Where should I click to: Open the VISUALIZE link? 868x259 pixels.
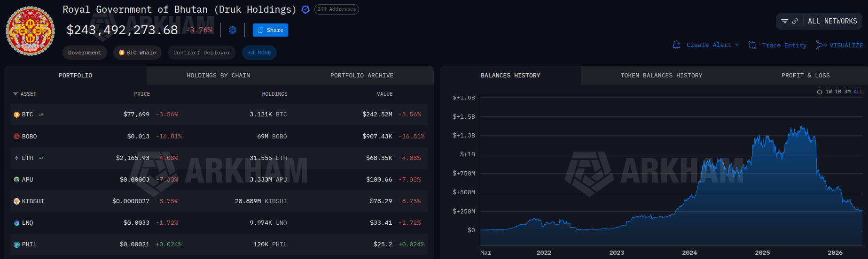(846, 46)
